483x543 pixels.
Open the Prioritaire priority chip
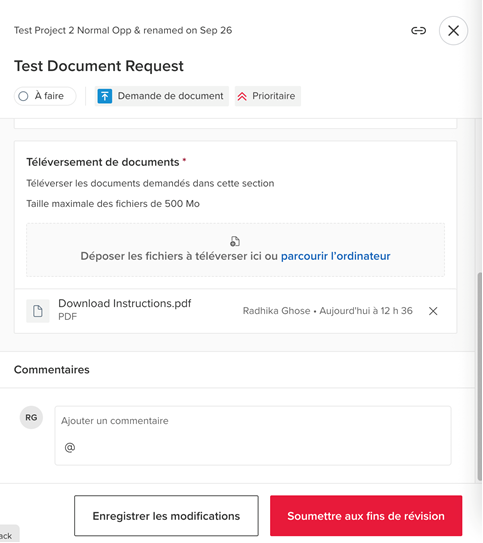[x=268, y=96]
